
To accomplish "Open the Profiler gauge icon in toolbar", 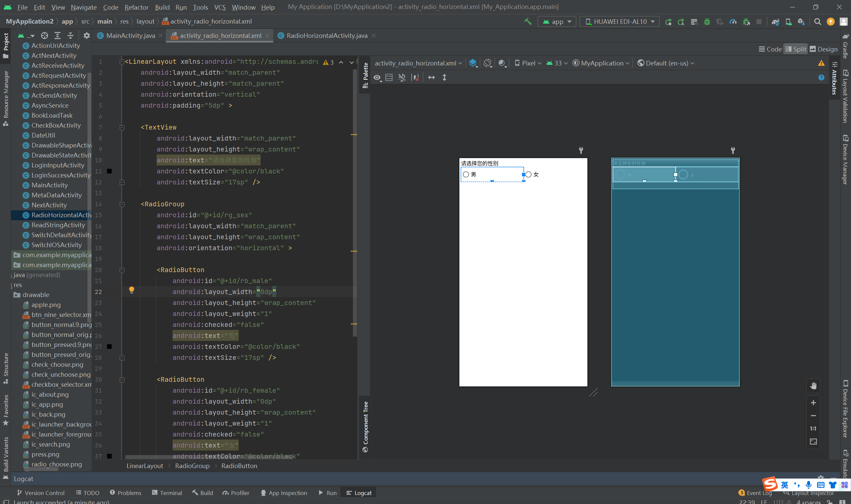I will click(733, 22).
